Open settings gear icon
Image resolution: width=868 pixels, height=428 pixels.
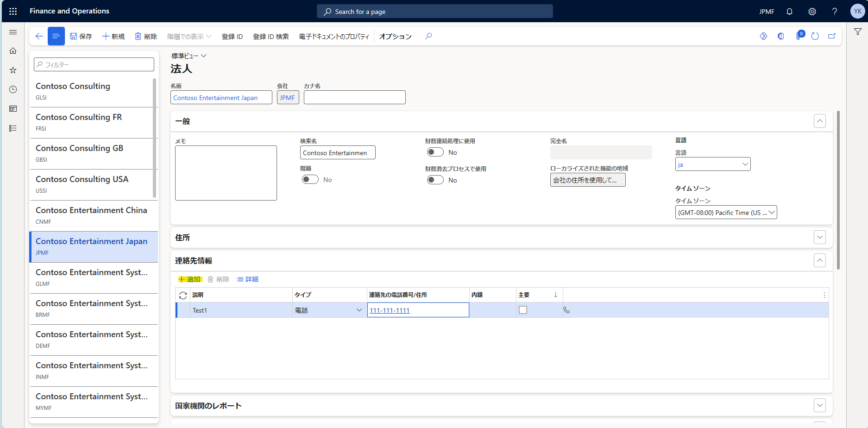click(812, 12)
